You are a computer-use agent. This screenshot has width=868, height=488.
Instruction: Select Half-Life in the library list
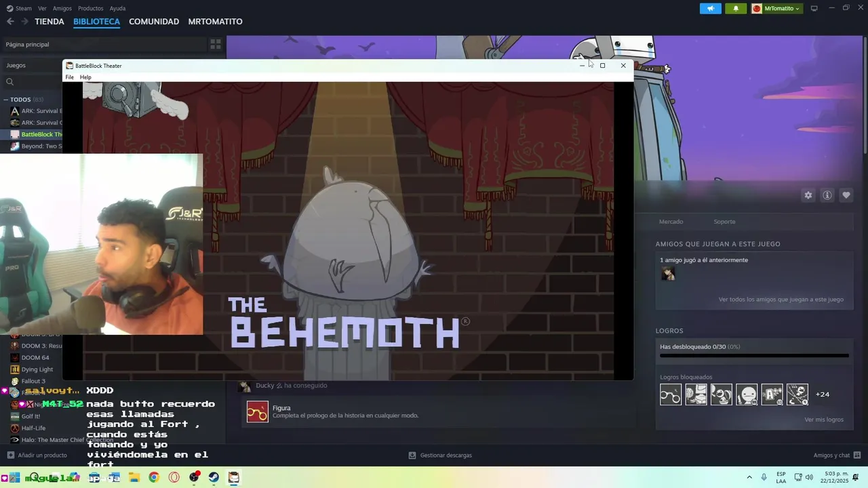coord(33,428)
